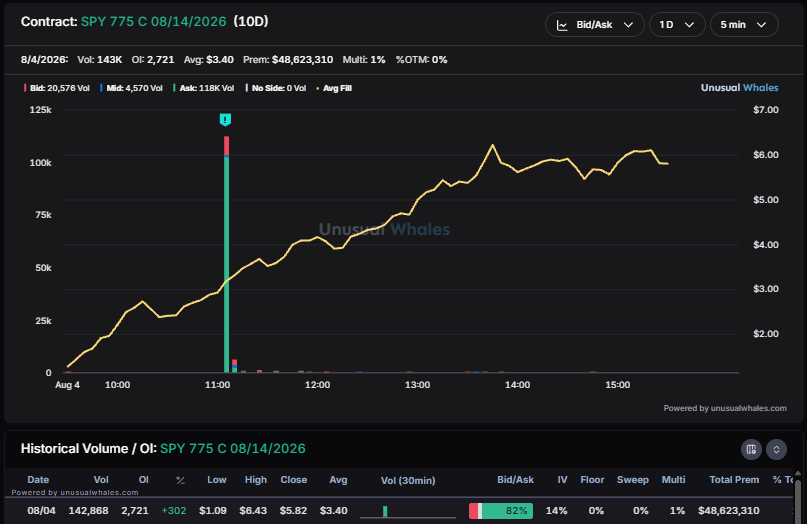Click the $6.43 high price cell
Viewport: 807px width, 524px height.
(x=253, y=511)
